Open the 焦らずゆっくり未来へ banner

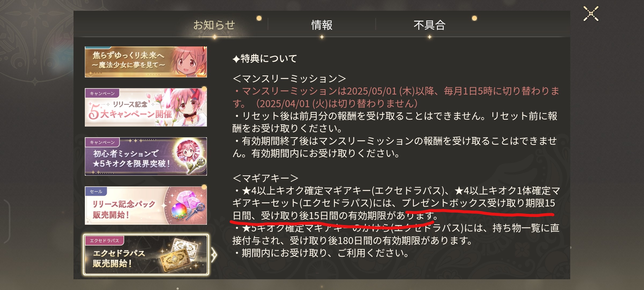point(146,62)
